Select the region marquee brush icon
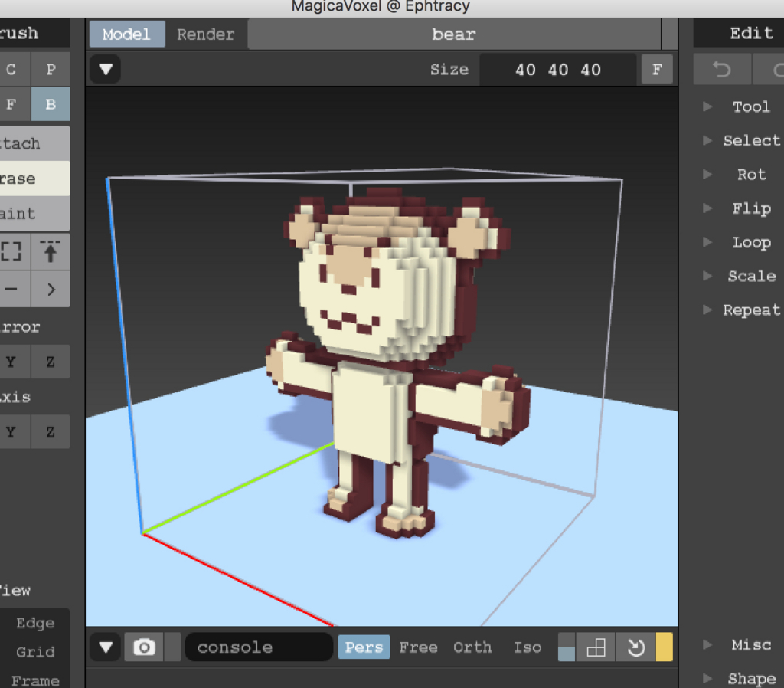The width and height of the screenshot is (784, 688). click(11, 252)
